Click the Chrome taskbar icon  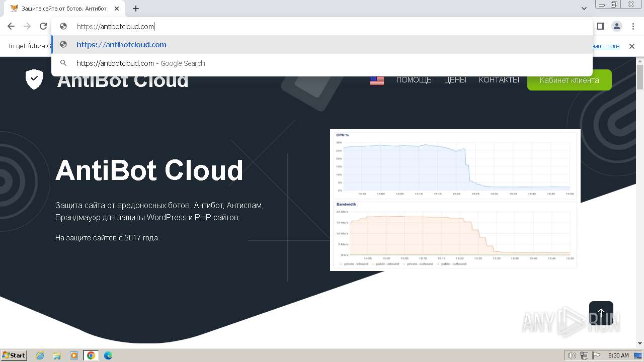[x=91, y=355]
